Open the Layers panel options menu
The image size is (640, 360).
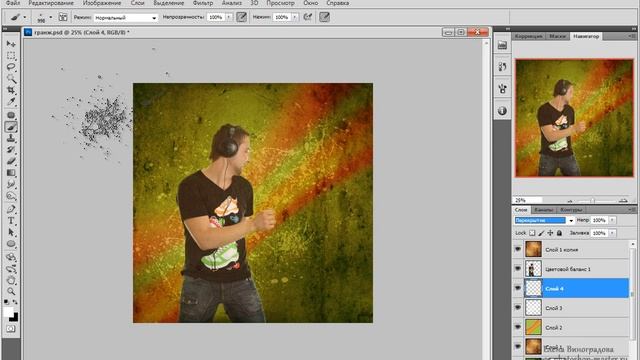[x=631, y=209]
